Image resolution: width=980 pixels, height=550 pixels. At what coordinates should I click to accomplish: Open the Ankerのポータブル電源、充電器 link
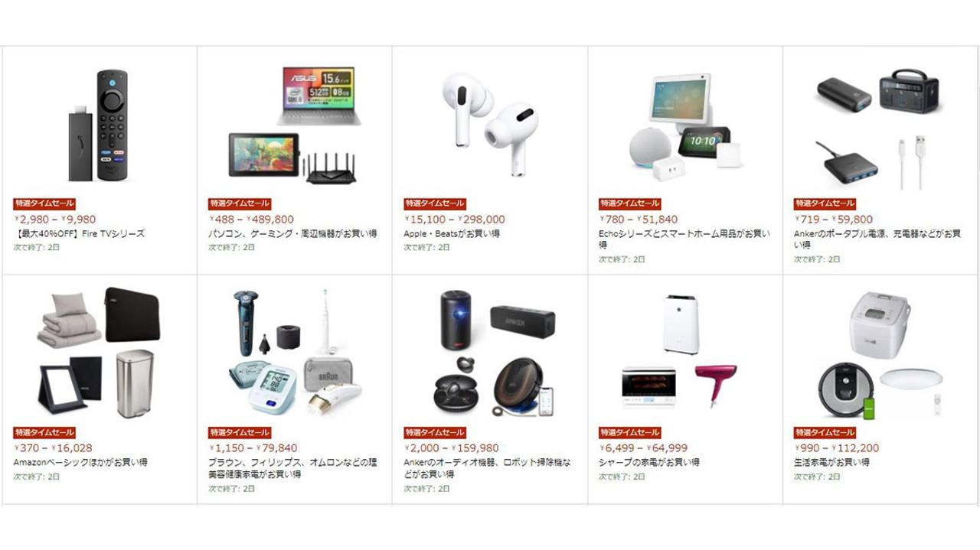[x=877, y=239]
